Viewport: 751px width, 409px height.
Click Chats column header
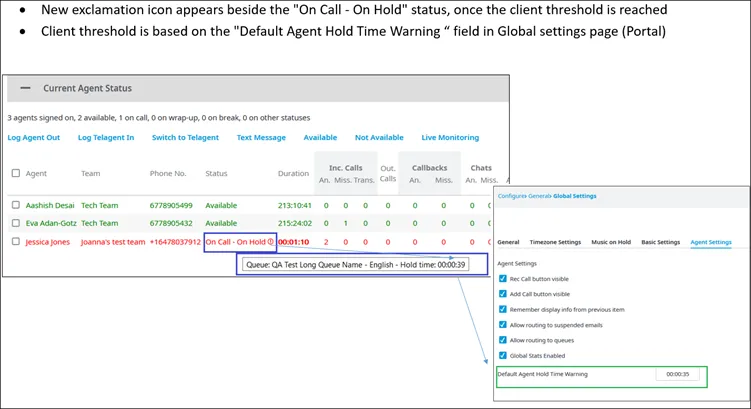pos(481,168)
